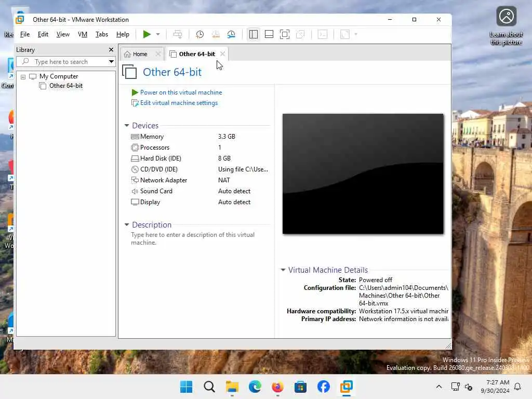The width and height of the screenshot is (532, 399).
Task: Click the Processors device row
Action: (x=154, y=147)
